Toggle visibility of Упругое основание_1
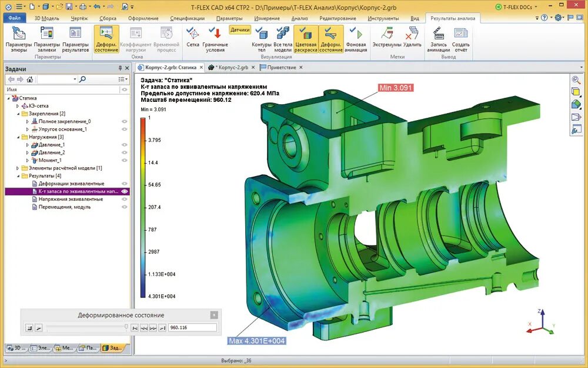The height and width of the screenshot is (368, 588). (x=125, y=129)
